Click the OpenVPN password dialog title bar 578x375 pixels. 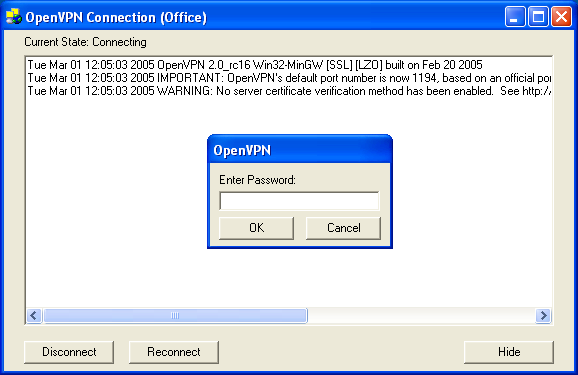[300, 150]
